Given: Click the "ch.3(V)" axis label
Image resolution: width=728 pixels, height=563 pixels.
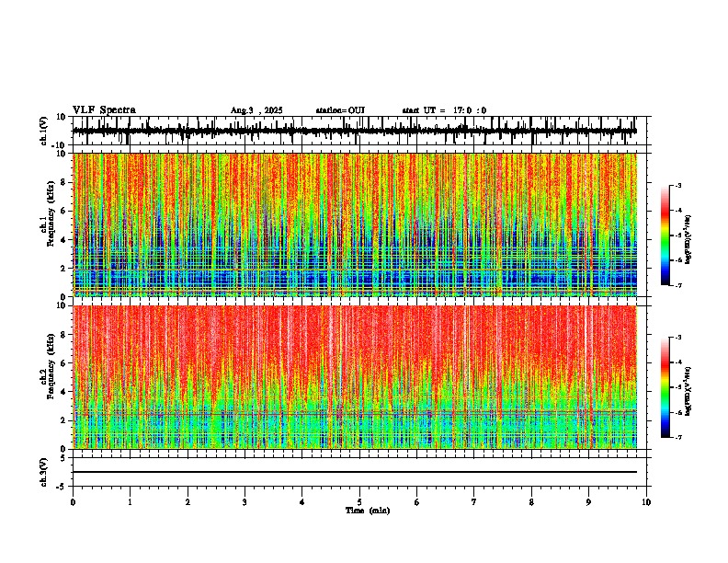Looking at the screenshot, I should click(x=44, y=472).
